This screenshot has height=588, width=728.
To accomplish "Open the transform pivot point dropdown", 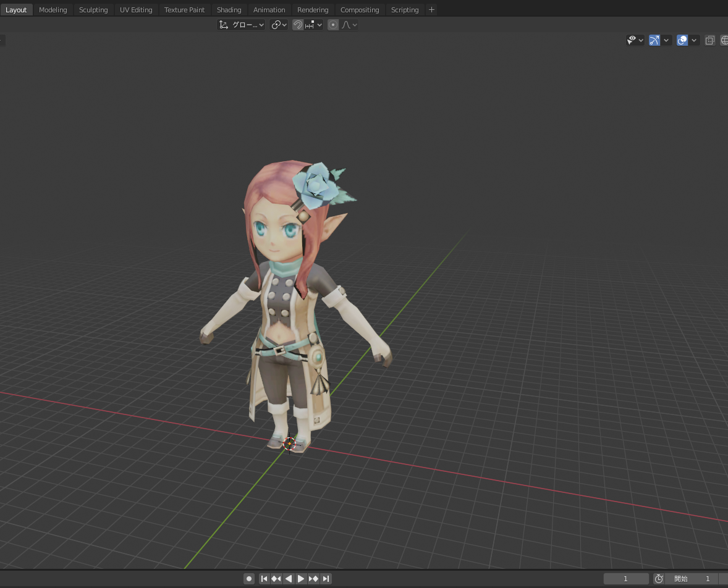I will (279, 25).
